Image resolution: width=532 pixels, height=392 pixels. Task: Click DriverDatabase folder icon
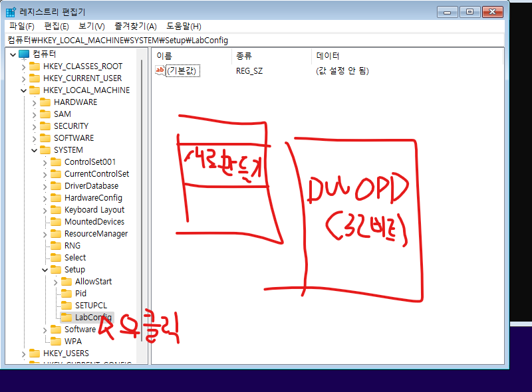tap(56, 185)
